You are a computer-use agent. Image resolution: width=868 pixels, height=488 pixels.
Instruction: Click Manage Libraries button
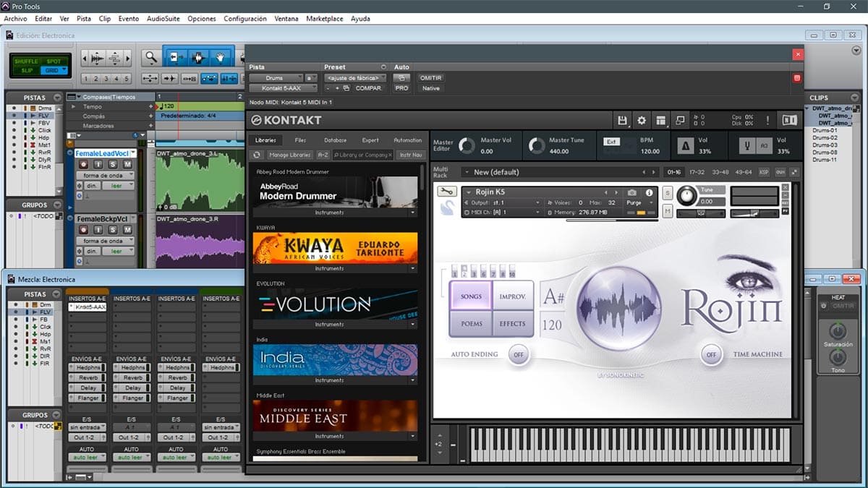coord(289,155)
